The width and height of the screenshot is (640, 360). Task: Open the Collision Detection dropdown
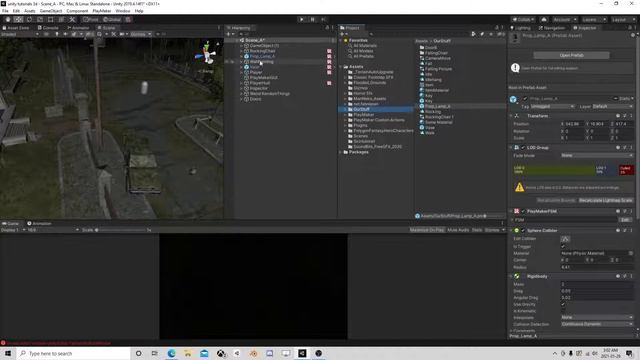pos(597,324)
